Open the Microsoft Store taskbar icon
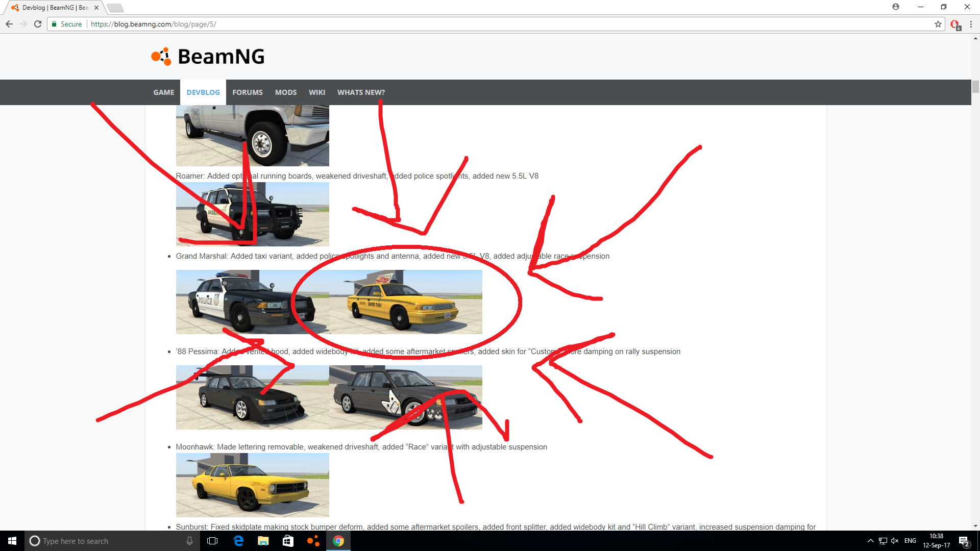The image size is (980, 551). (288, 541)
